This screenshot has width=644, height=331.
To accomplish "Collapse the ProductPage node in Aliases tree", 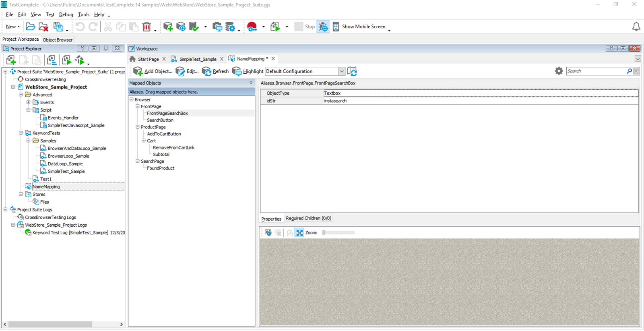I will 137,127.
